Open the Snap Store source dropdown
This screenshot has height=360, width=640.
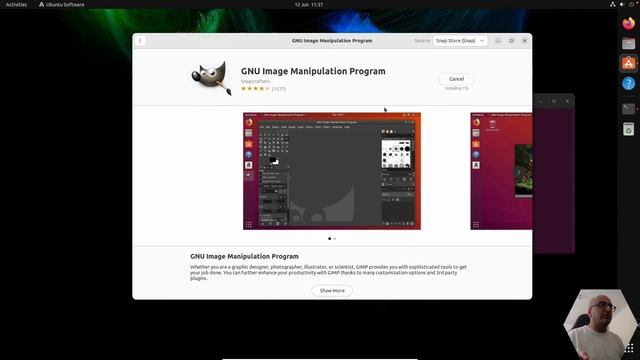pos(460,41)
